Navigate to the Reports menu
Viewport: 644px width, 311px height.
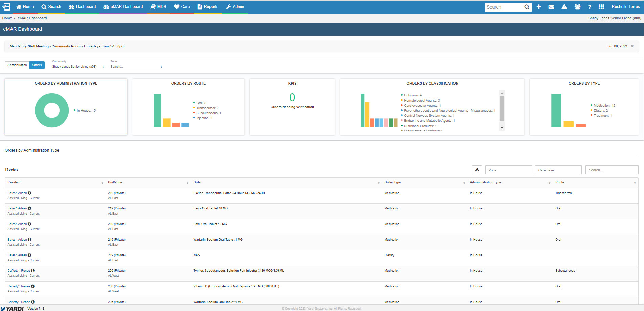pyautogui.click(x=208, y=6)
